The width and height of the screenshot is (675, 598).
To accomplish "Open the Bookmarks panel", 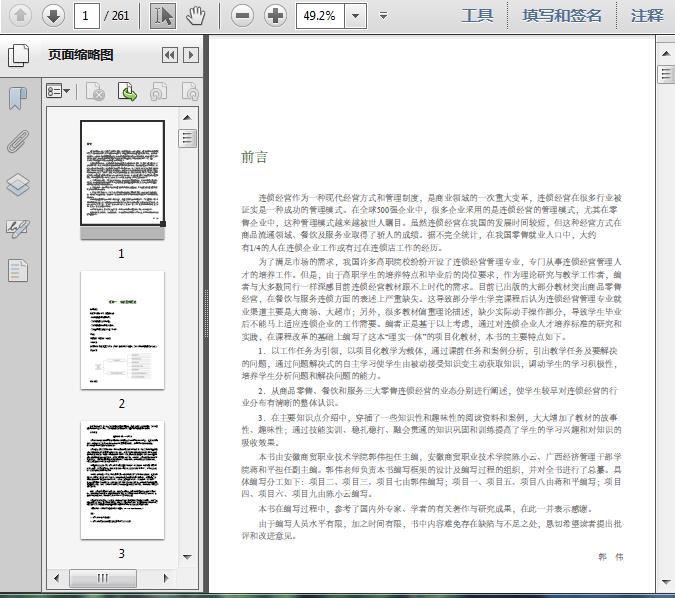I will click(x=18, y=98).
